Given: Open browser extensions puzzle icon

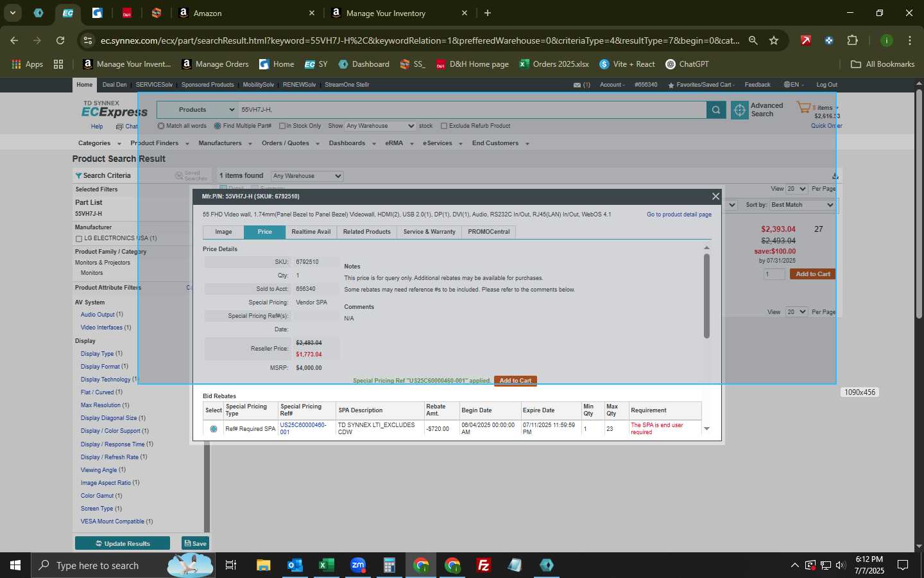Looking at the screenshot, I should [852, 40].
